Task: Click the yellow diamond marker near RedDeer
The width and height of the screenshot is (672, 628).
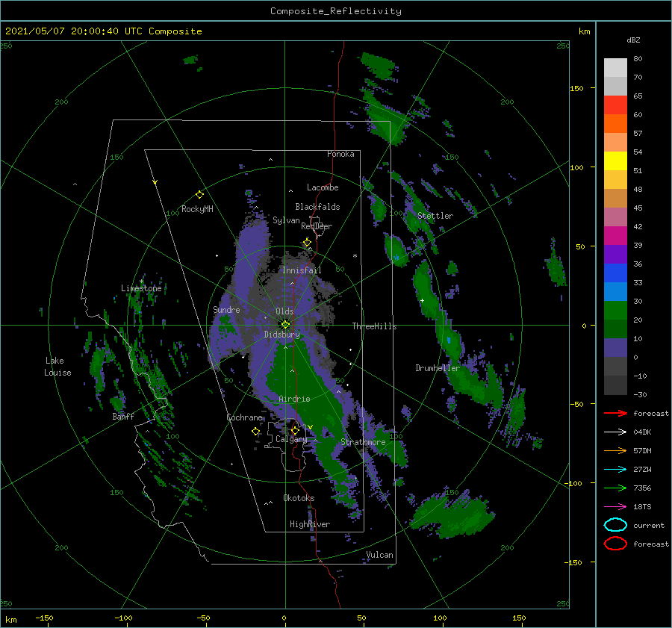Action: point(307,243)
